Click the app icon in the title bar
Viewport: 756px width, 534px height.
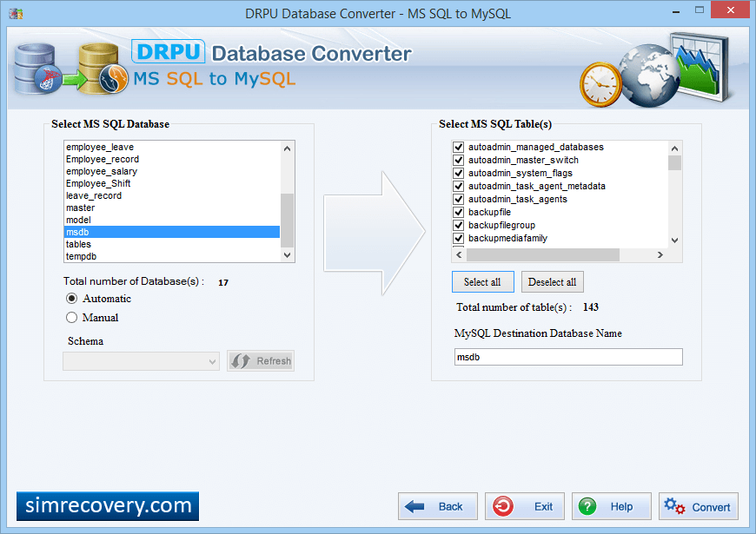coord(16,14)
